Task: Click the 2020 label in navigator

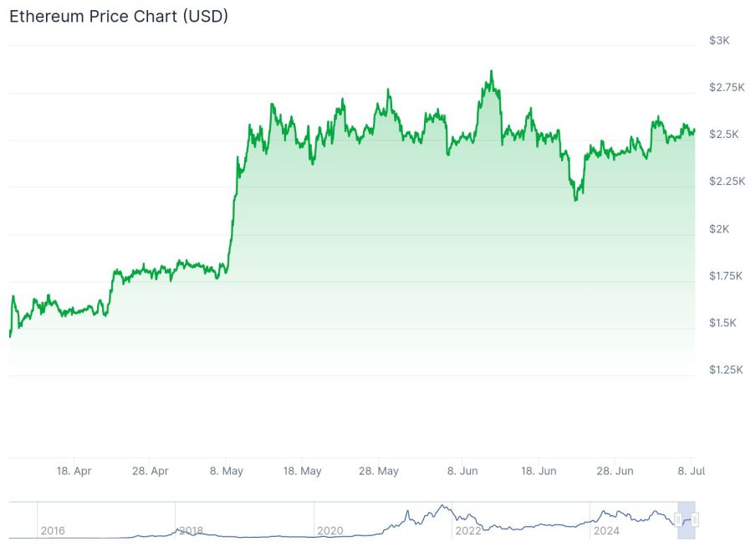Action: [329, 530]
